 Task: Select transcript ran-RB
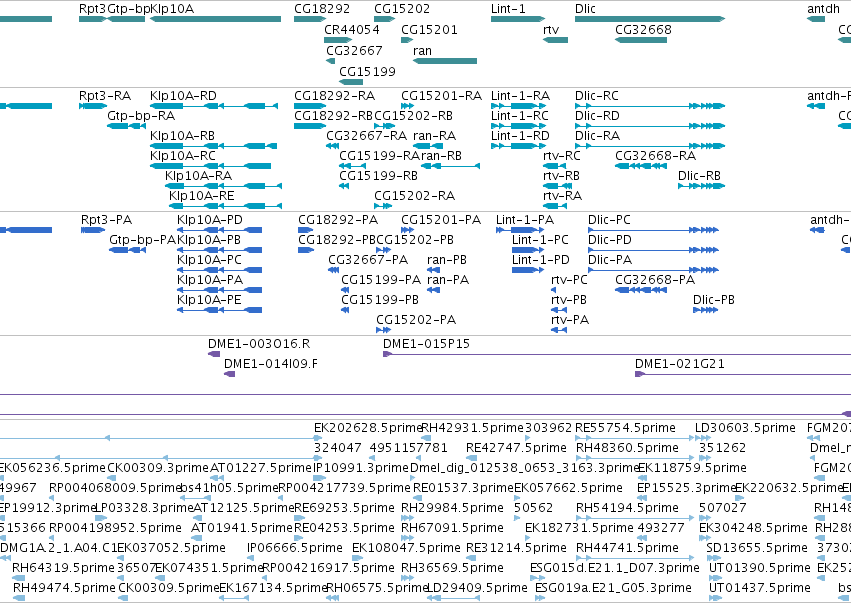(x=450, y=166)
